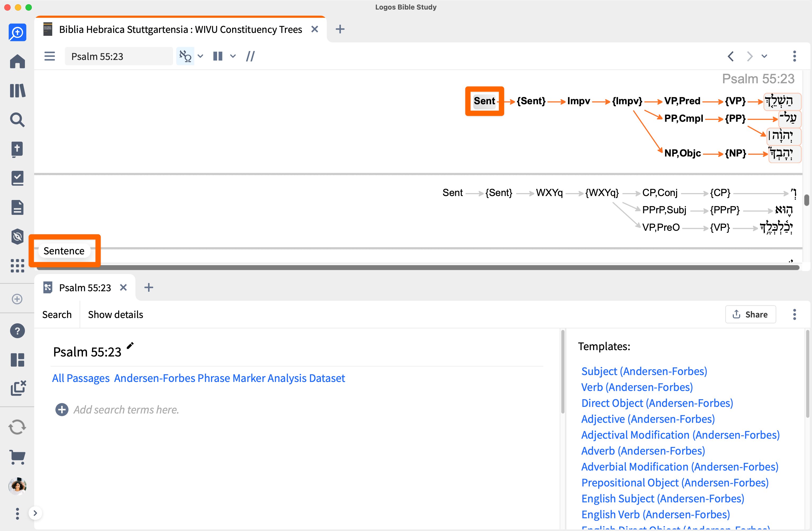Click the templates list vertical scrollbar
The height and width of the screenshot is (531, 812).
click(x=807, y=374)
